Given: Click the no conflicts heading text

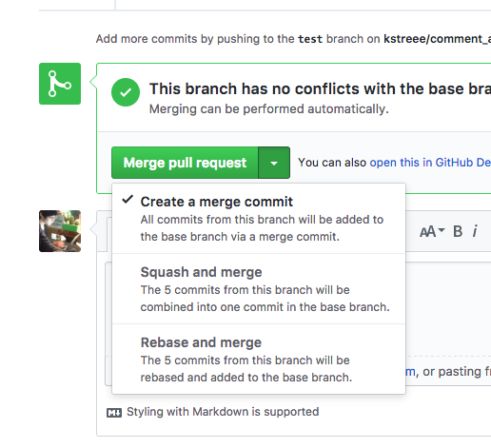Looking at the screenshot, I should pos(320,88).
